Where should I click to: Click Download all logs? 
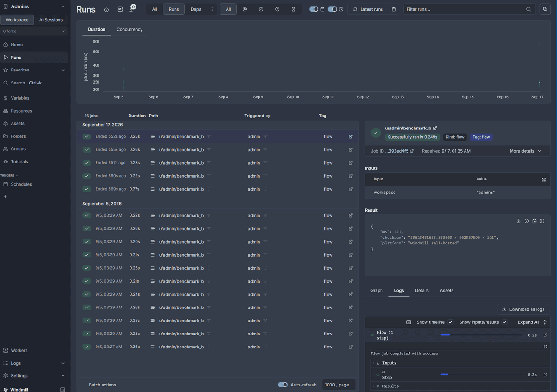pyautogui.click(x=523, y=309)
